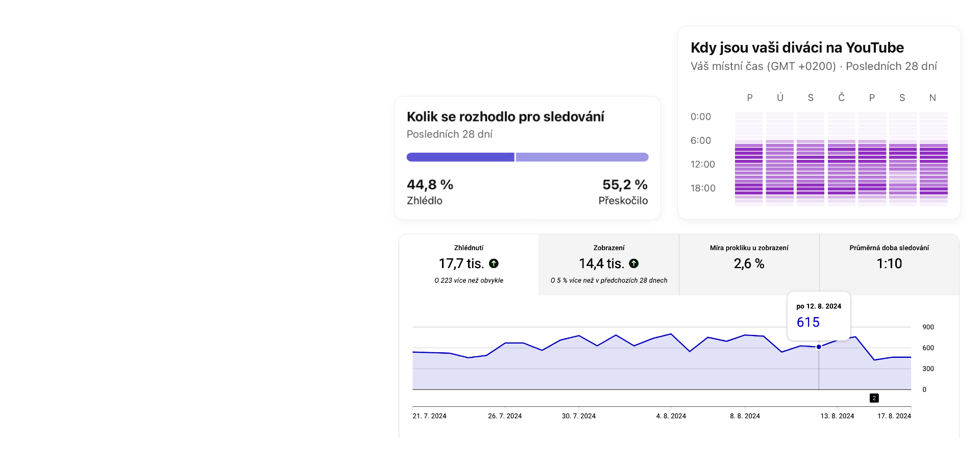Click the 17. 8. 2024 axis date label
The image size is (980, 462).
pyautogui.click(x=894, y=416)
